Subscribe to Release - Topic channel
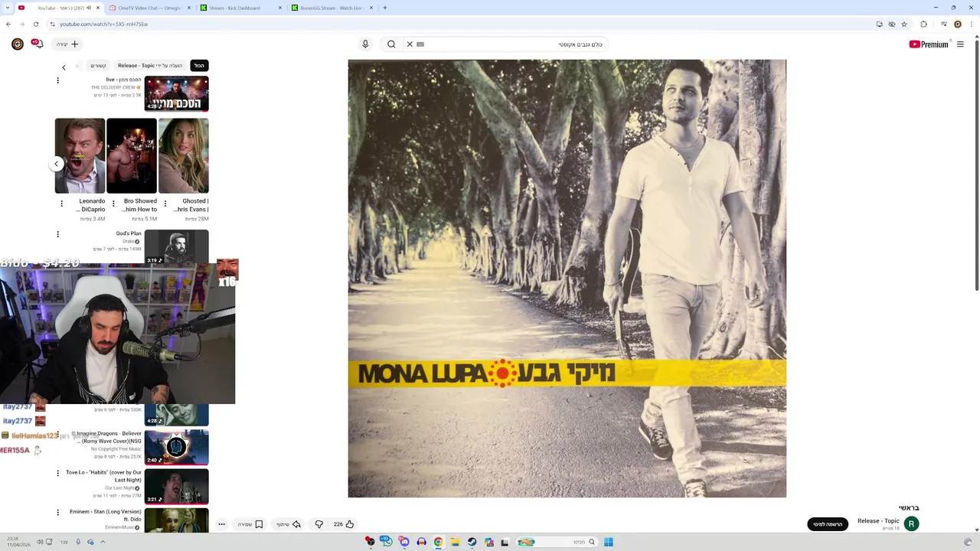The height and width of the screenshot is (551, 980). click(828, 524)
